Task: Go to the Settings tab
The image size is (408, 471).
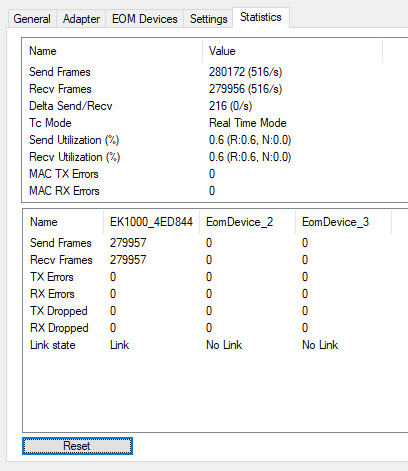Action: (209, 19)
